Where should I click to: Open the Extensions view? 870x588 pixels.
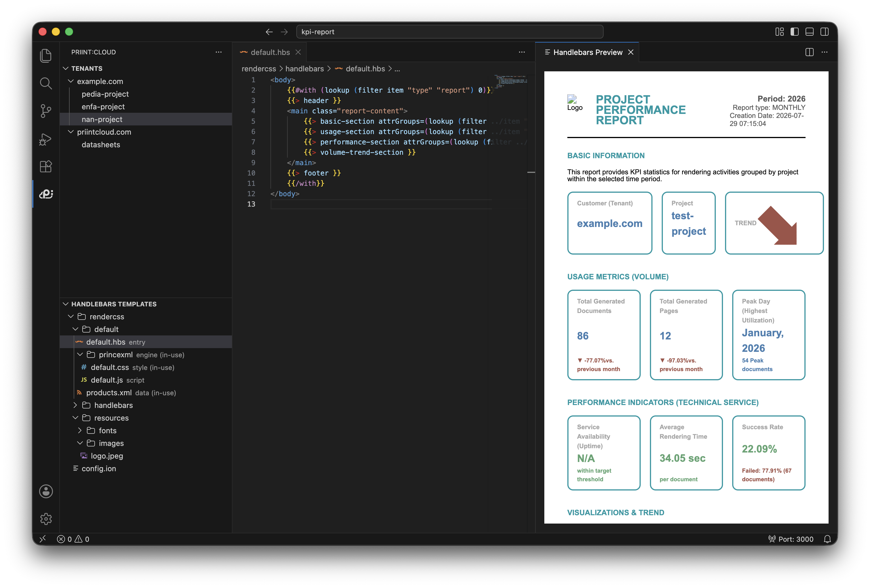point(46,167)
